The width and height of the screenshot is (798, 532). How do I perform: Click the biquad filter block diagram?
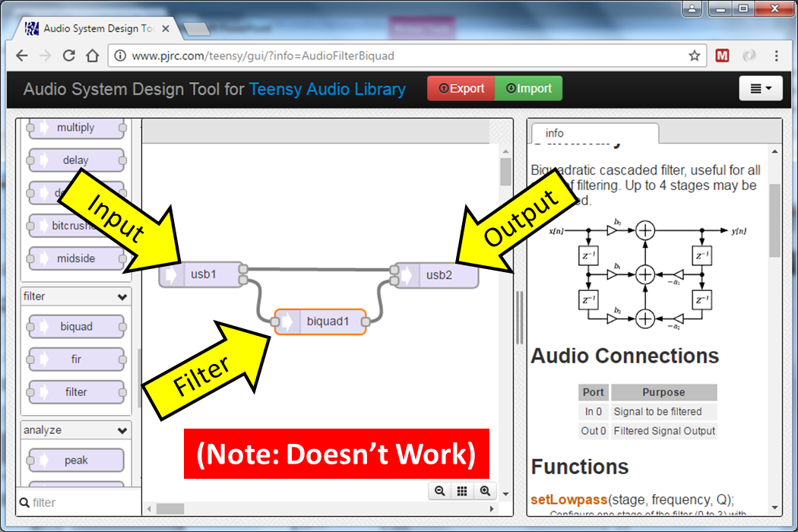tap(648, 274)
